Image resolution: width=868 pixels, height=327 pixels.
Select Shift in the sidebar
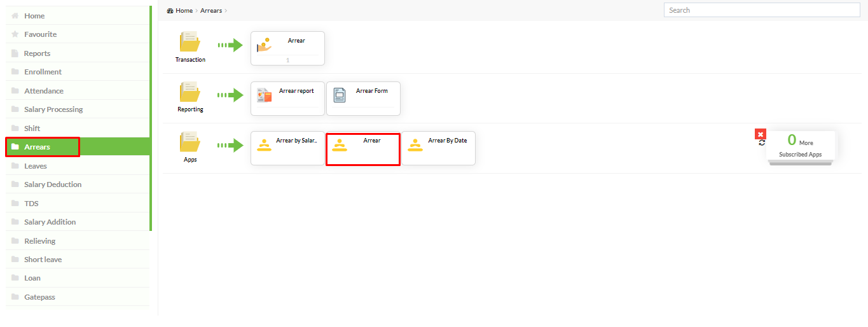click(78, 129)
